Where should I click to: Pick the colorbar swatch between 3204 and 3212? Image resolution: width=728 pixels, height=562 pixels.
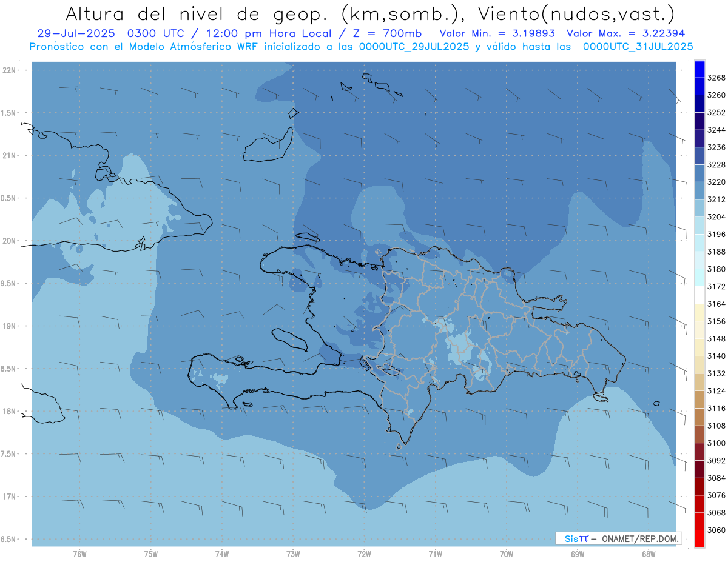point(699,209)
